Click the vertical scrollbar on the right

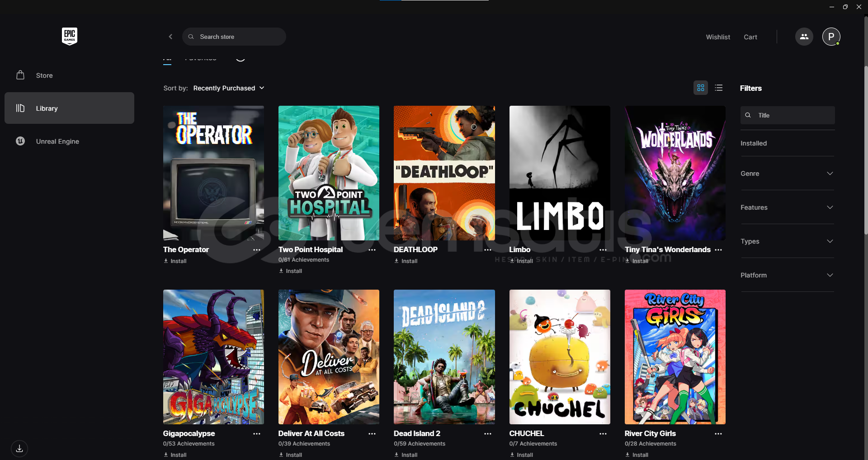click(x=866, y=150)
